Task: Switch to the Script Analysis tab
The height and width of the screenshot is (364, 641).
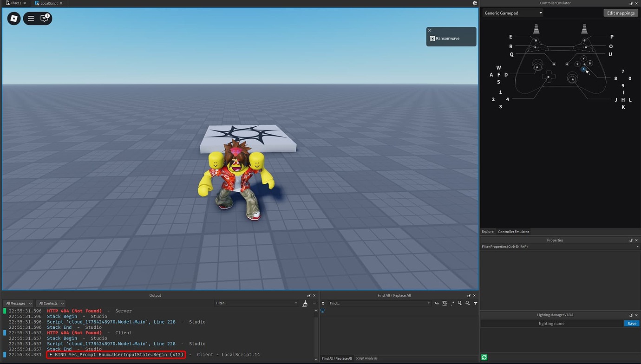Action: [x=366, y=358]
